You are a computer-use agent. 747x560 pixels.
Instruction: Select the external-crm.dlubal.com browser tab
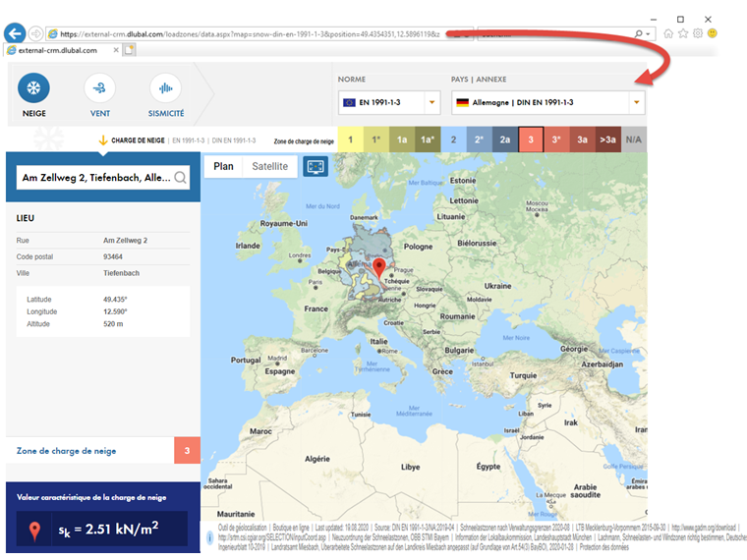click(62, 50)
